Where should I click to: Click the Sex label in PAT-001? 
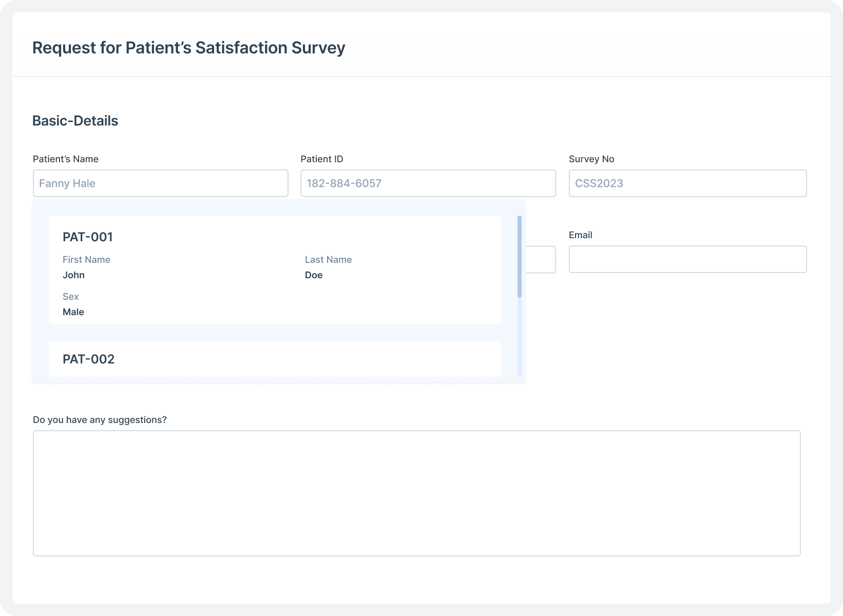pos(71,297)
